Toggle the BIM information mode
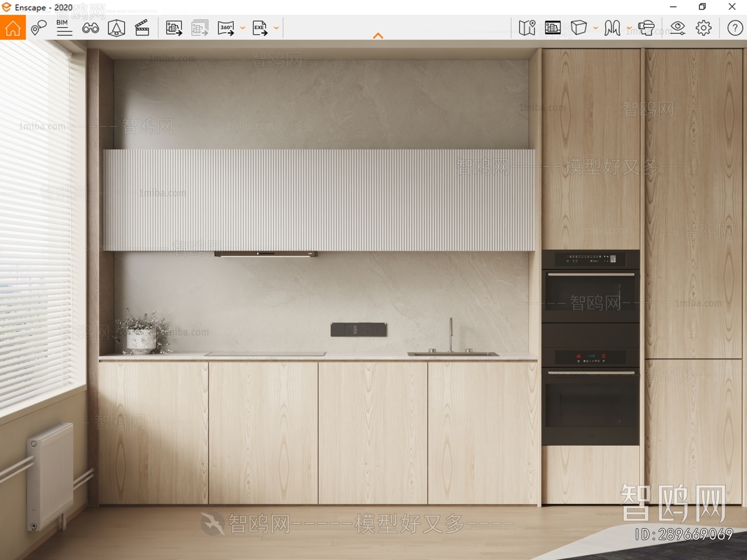747x560 pixels. click(64, 28)
